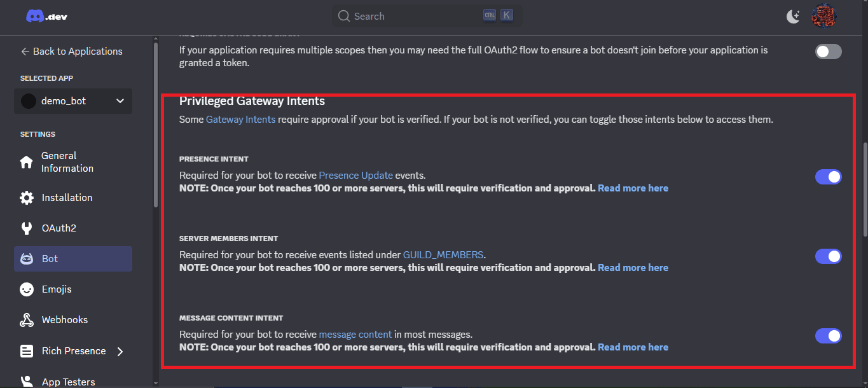The width and height of the screenshot is (868, 388).
Task: Open the Installation settings page
Action: pos(73,198)
